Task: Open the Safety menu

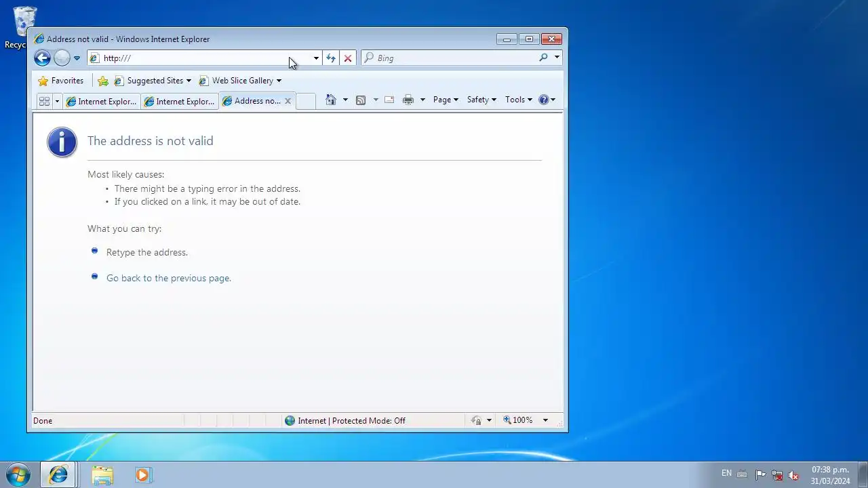Action: 481,100
